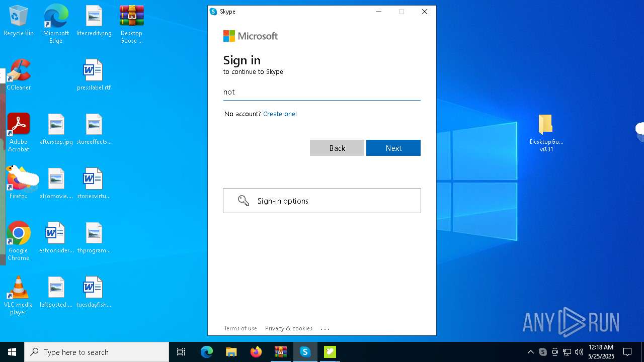Click the meet now tray icon
This screenshot has height=362, width=644.
(555, 352)
